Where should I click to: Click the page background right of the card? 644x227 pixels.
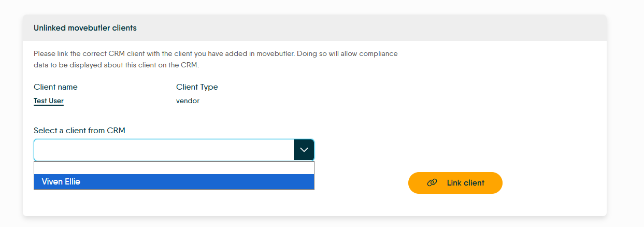(625, 114)
